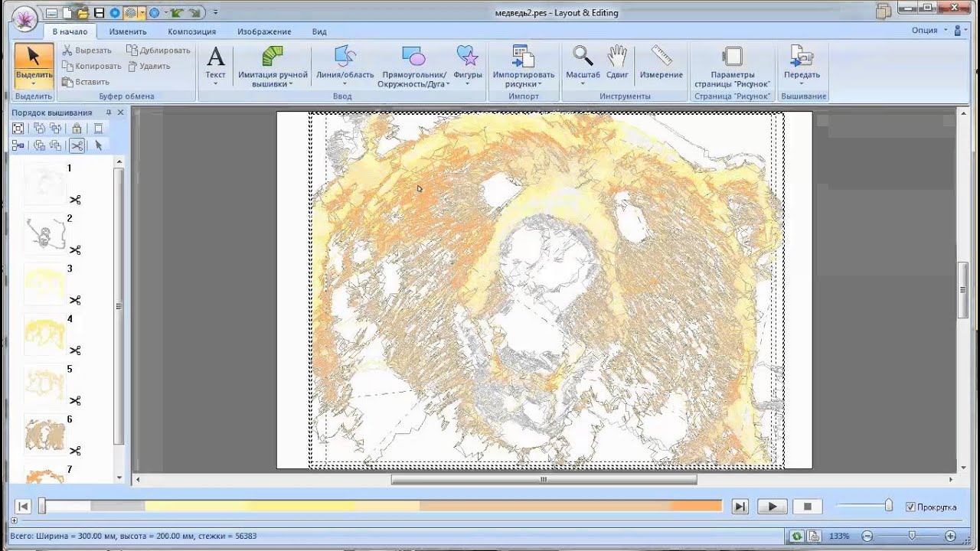Click the zoom-to-fit icon in Sewing Order panel
The height and width of the screenshot is (551, 980).
tap(18, 129)
